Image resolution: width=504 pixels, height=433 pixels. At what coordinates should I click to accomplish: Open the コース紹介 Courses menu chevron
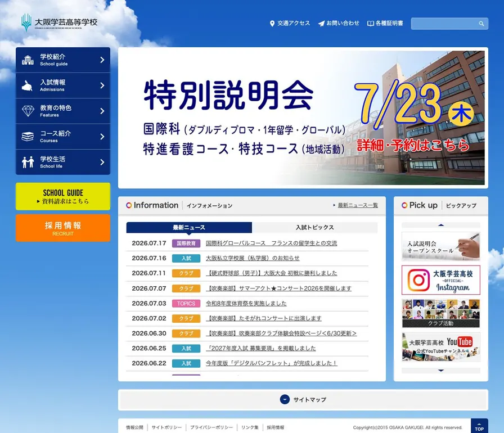[x=102, y=137]
